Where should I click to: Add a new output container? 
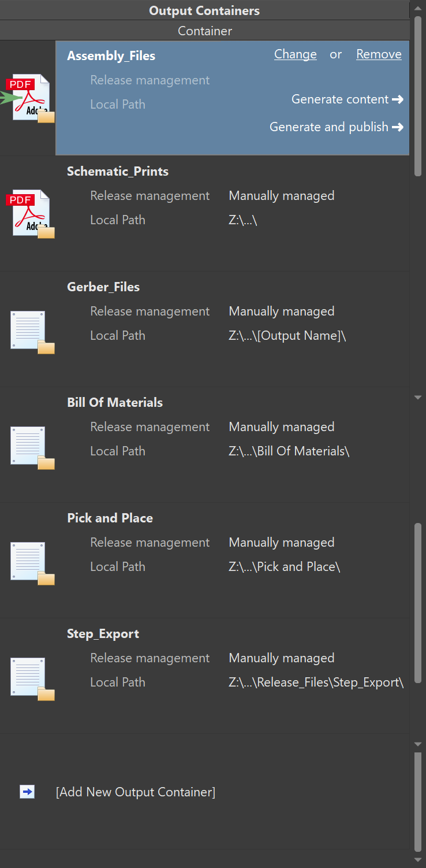pyautogui.click(x=136, y=792)
